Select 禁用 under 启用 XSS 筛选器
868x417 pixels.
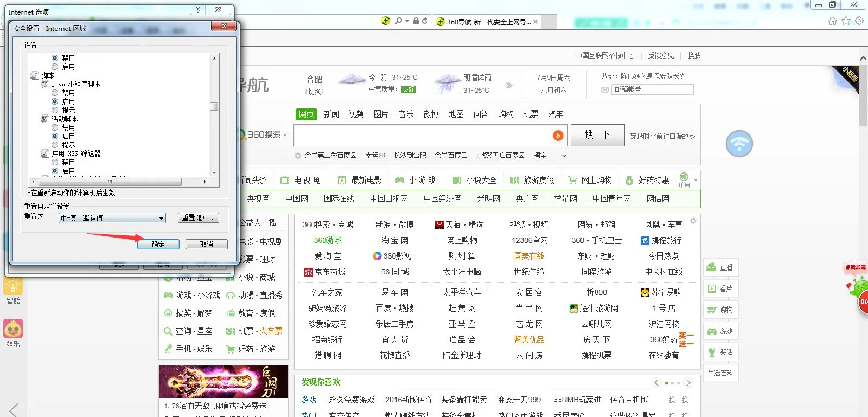[x=55, y=162]
